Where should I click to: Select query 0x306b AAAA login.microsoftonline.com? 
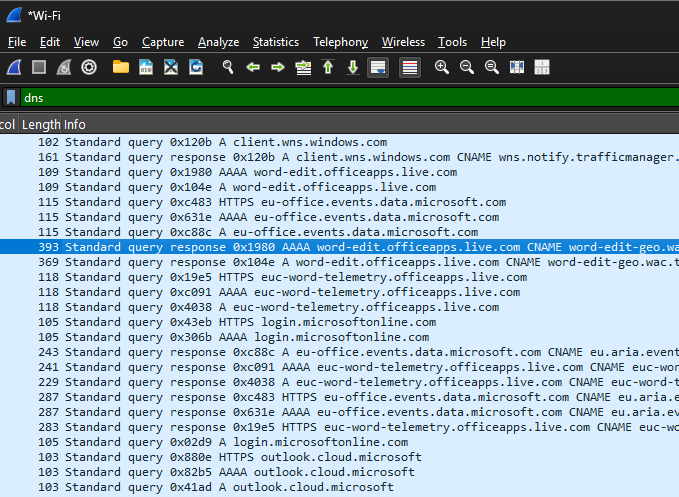pyautogui.click(x=340, y=337)
